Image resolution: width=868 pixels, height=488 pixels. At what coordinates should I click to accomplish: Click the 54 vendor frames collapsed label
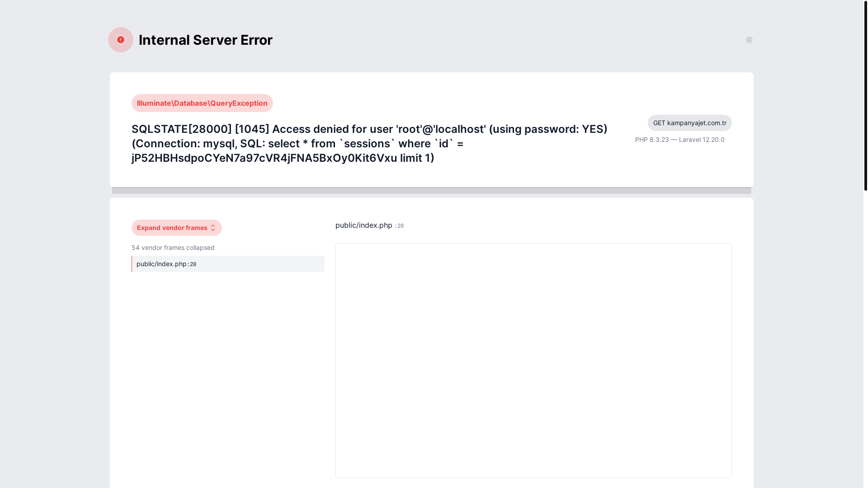tap(173, 248)
